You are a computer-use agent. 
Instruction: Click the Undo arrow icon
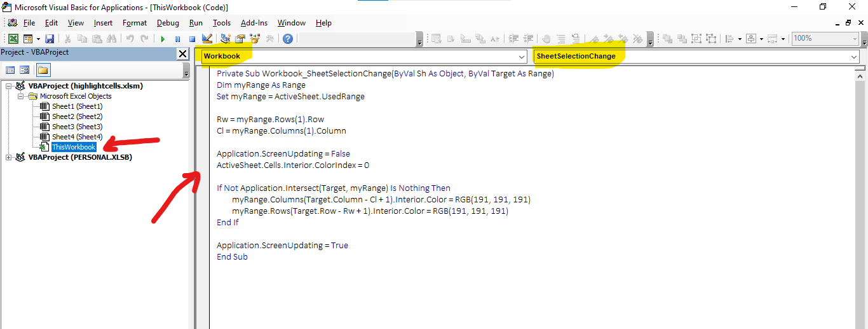(130, 39)
